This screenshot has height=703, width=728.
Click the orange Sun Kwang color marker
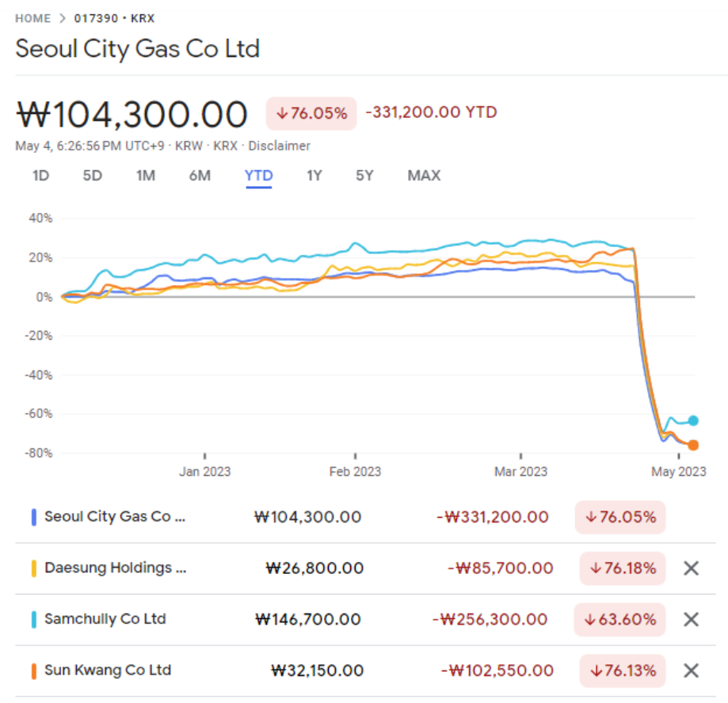[x=33, y=671]
